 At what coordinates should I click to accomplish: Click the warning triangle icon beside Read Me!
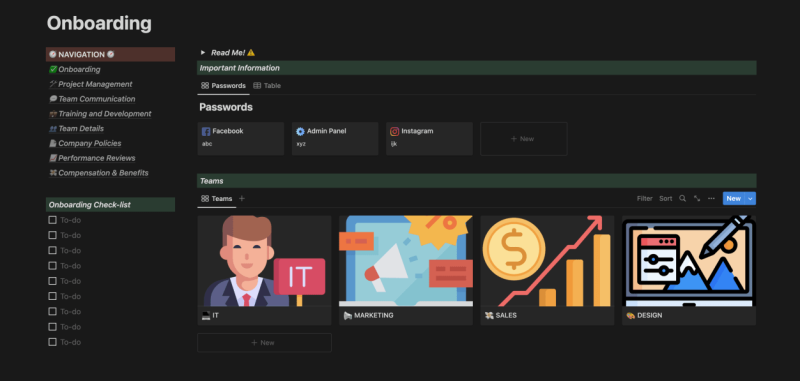[x=251, y=53]
